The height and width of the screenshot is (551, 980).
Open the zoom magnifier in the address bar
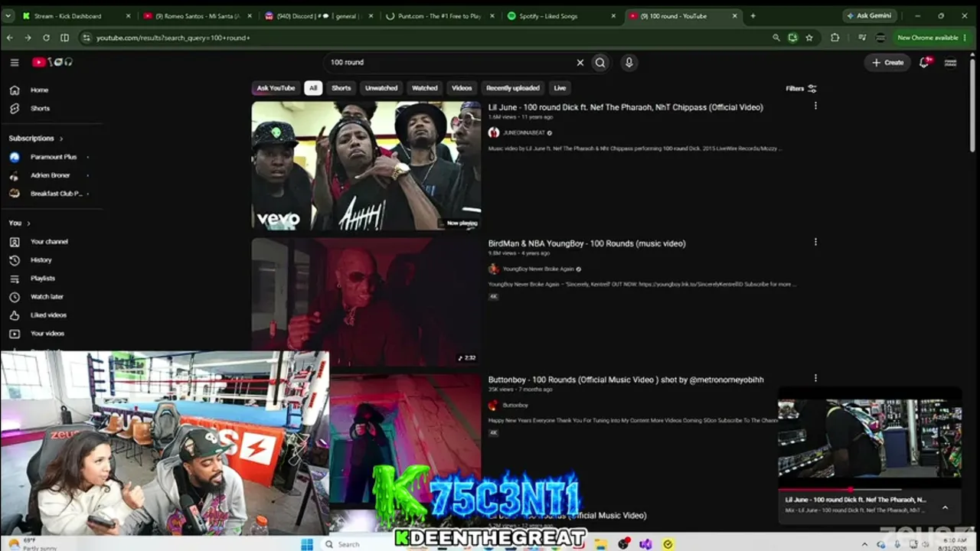[776, 37]
